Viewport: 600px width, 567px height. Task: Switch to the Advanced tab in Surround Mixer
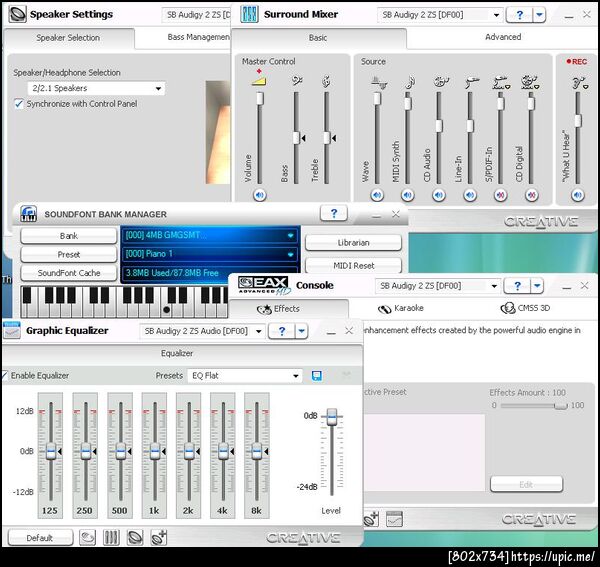[x=503, y=37]
